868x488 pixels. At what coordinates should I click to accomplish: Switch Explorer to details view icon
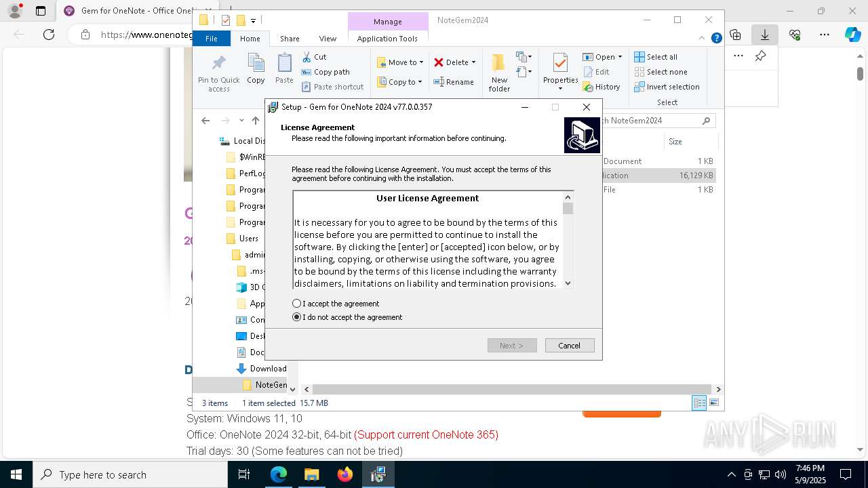point(698,403)
